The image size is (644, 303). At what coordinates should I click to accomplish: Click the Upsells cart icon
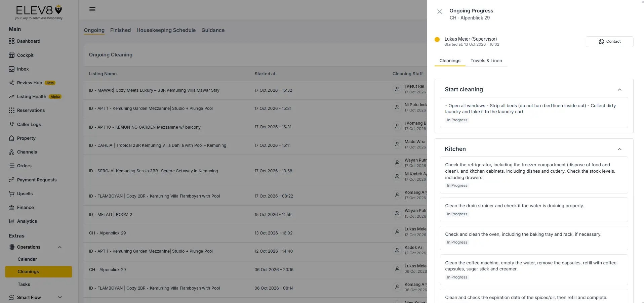11,193
